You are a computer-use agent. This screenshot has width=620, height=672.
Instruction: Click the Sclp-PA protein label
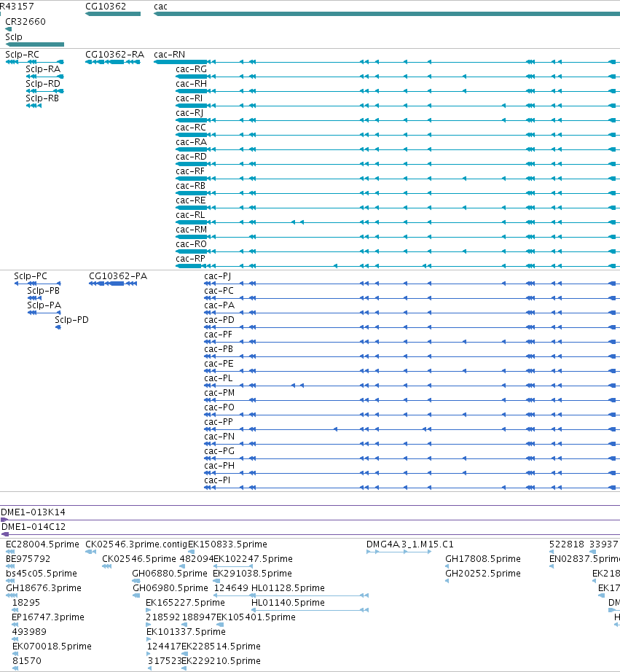pos(44,305)
